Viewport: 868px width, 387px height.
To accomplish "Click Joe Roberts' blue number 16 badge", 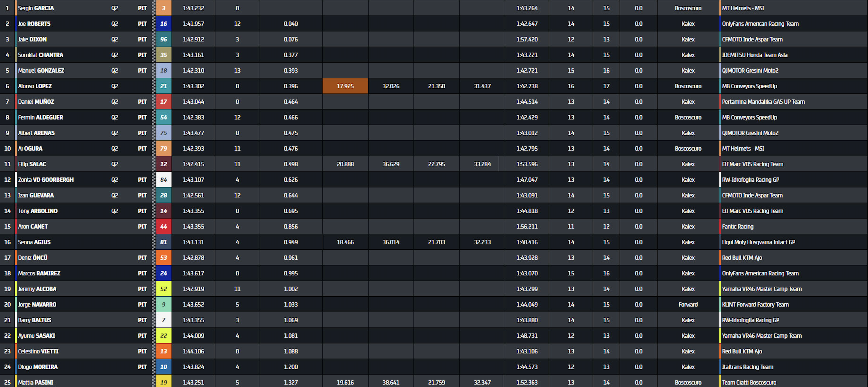I will pos(163,23).
